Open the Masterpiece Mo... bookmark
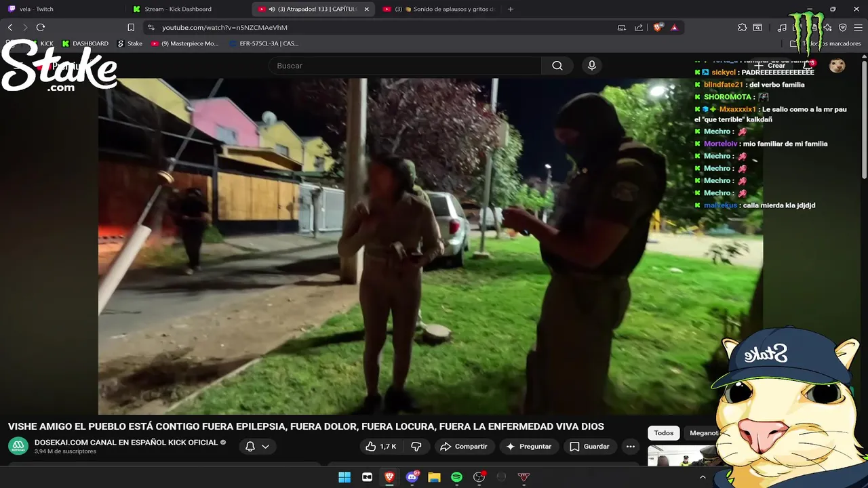Screen dimensions: 868x488 [185, 43]
